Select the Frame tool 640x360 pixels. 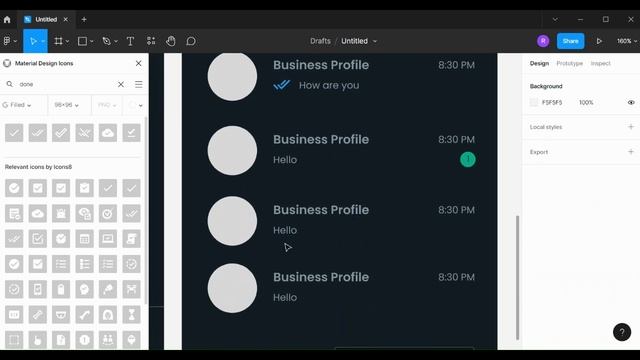pos(59,41)
